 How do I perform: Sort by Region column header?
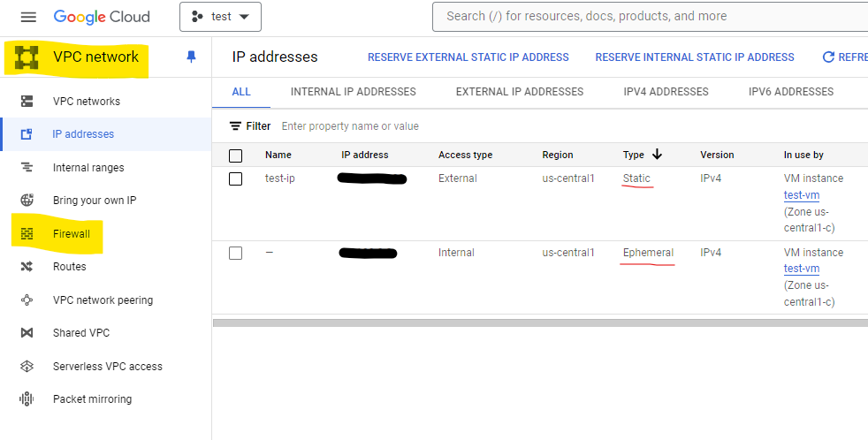[x=558, y=155]
